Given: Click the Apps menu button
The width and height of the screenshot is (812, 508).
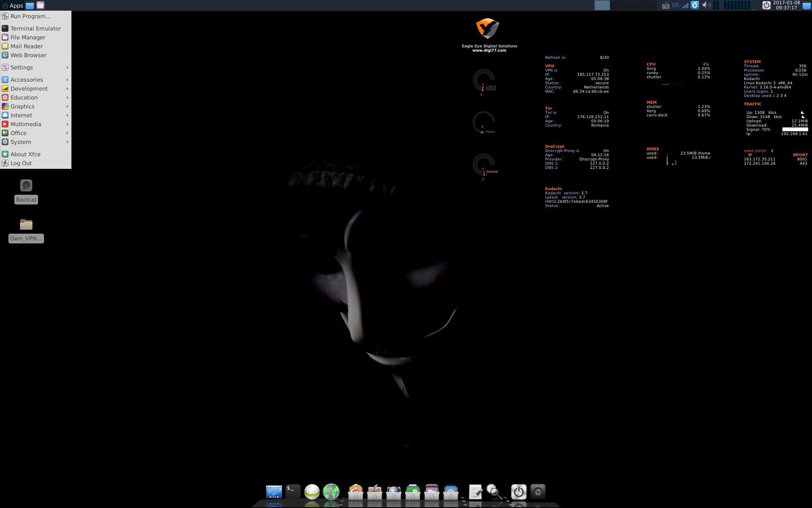Looking at the screenshot, I should (x=13, y=6).
